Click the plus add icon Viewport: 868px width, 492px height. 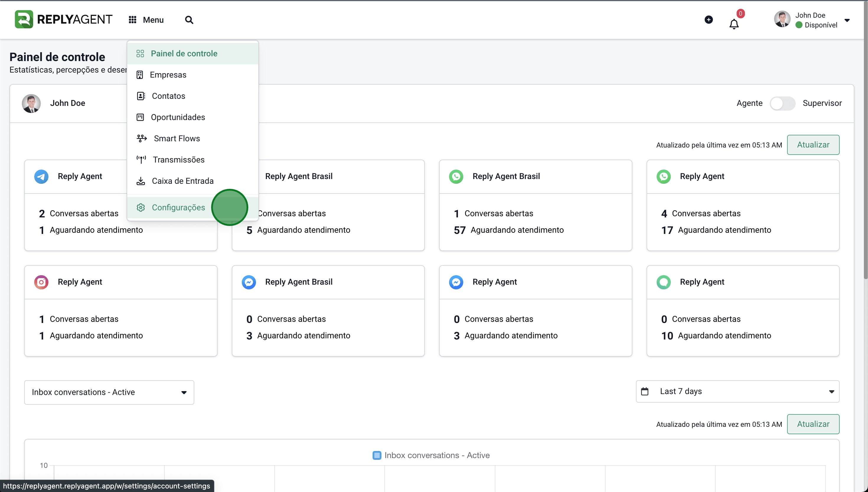coord(709,19)
